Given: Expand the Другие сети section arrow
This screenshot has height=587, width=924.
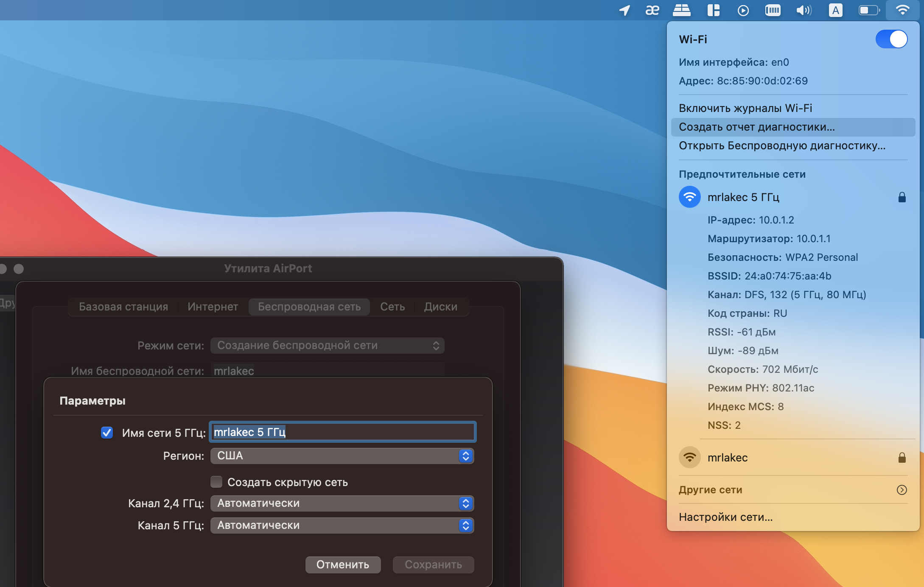Looking at the screenshot, I should (x=902, y=490).
